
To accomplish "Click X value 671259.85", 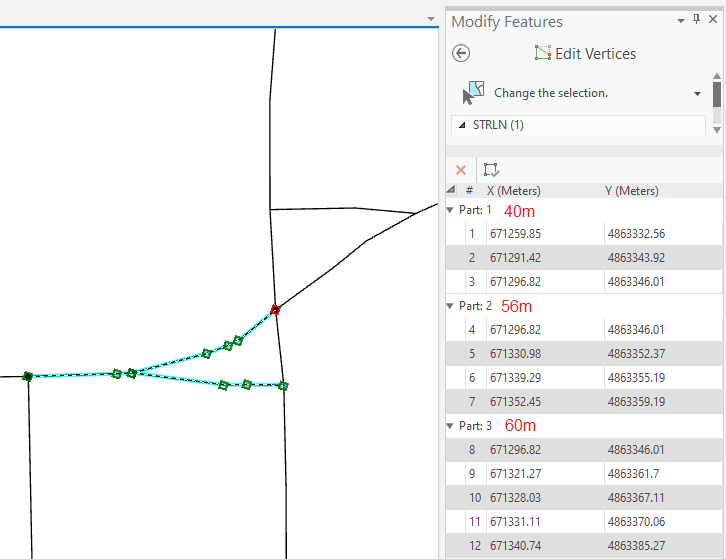I will [x=515, y=233].
